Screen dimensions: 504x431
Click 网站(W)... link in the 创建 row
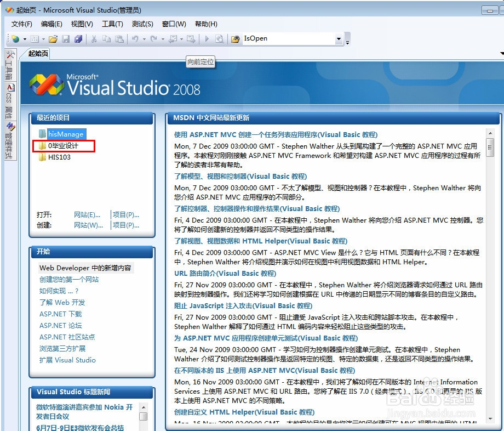pyautogui.click(x=88, y=225)
